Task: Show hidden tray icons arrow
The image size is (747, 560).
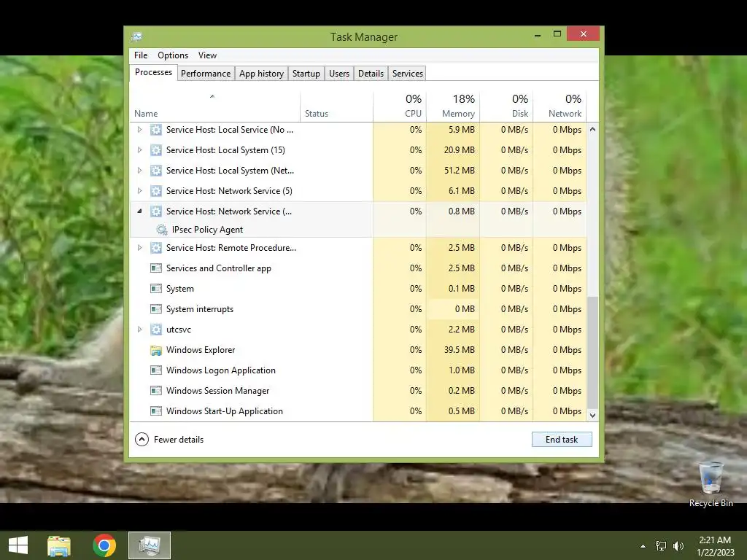Action: click(643, 546)
